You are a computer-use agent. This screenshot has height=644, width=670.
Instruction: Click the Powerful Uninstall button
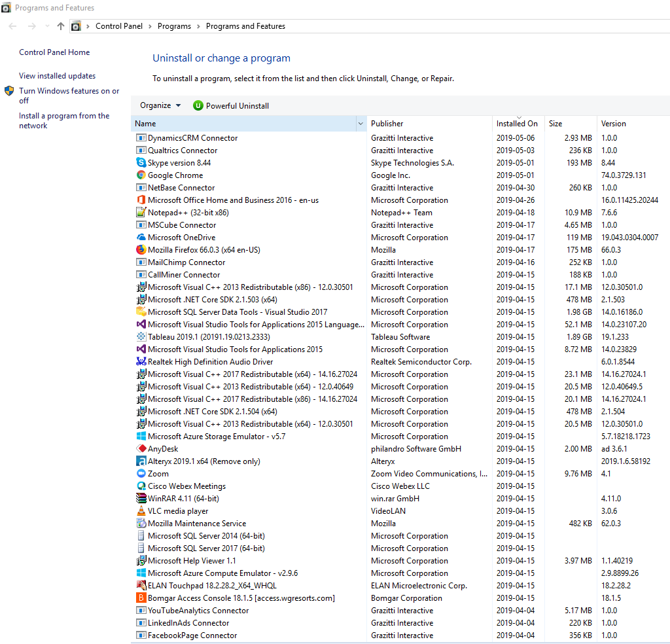[x=231, y=105]
